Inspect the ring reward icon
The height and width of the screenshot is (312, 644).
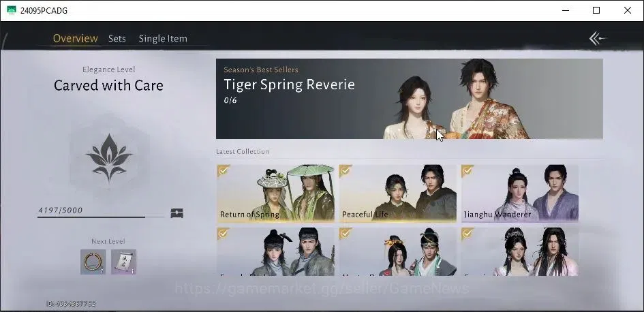(93, 262)
